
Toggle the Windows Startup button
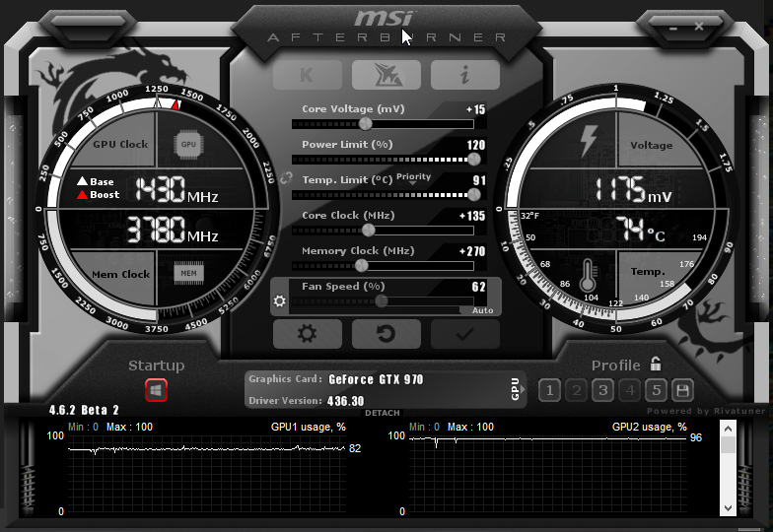point(156,390)
